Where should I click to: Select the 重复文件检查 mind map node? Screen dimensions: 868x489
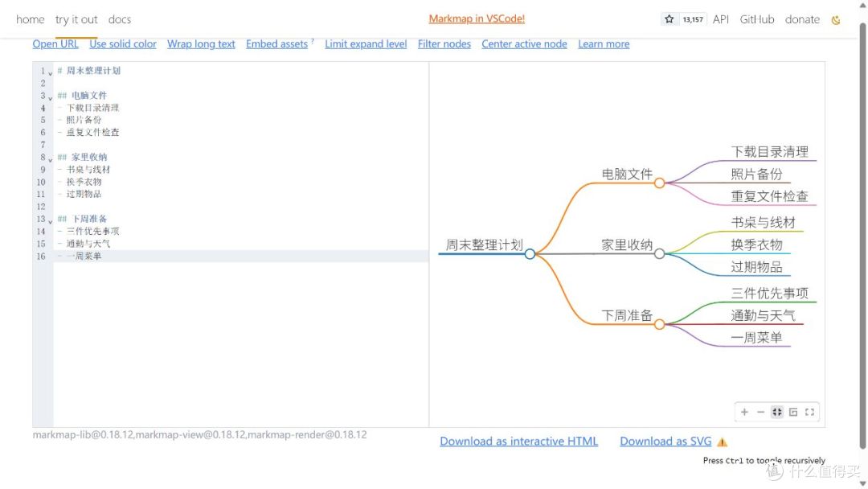tap(769, 196)
